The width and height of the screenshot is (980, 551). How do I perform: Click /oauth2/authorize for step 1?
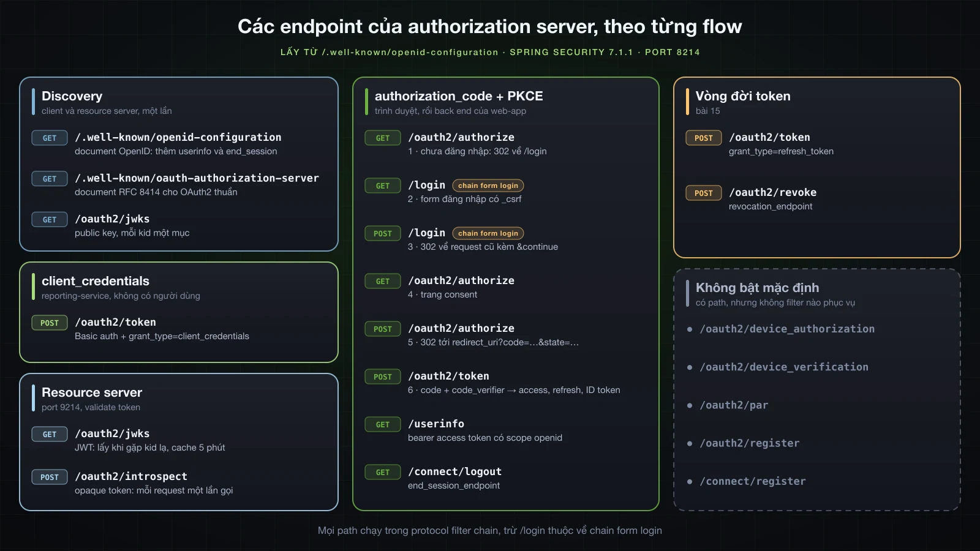coord(461,137)
